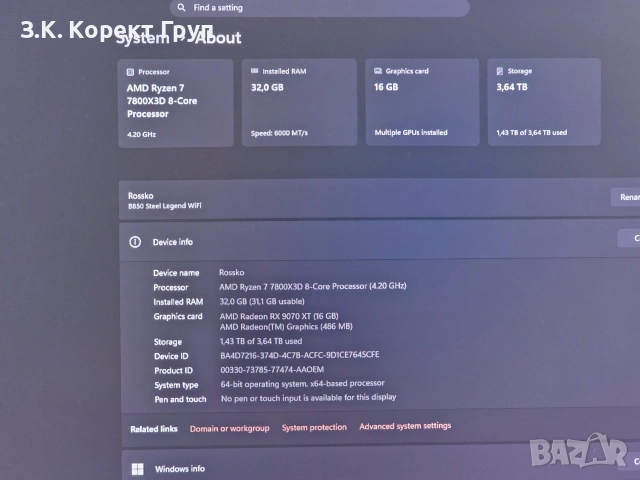640x480 pixels.
Task: Select the Device info Processor value line
Action: (313, 287)
